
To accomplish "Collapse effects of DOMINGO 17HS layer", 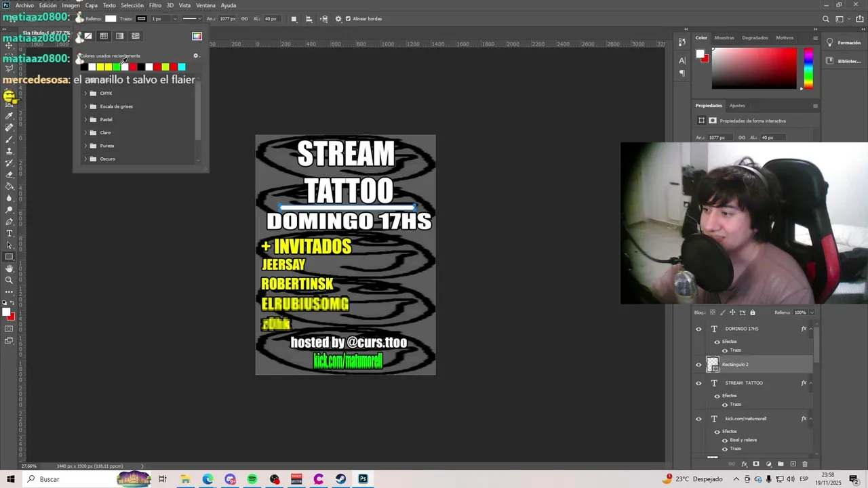I will 811,329.
